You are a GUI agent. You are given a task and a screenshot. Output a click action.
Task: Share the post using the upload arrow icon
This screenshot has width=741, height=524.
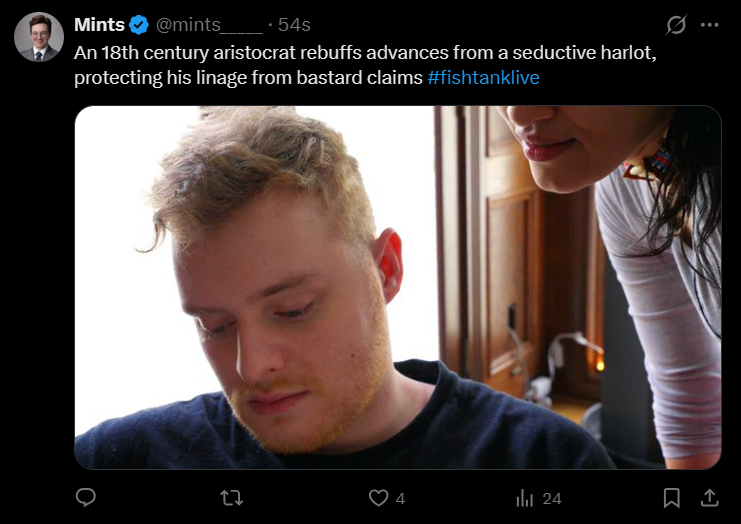click(x=709, y=498)
